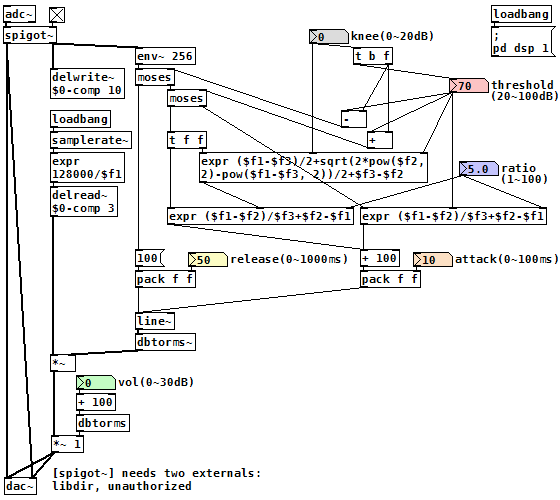Select the upper moses object

tap(155, 77)
